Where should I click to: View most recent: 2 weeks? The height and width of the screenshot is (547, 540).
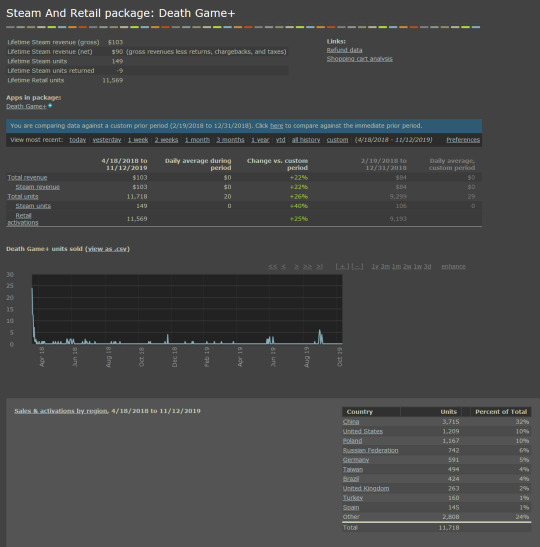pos(166,140)
